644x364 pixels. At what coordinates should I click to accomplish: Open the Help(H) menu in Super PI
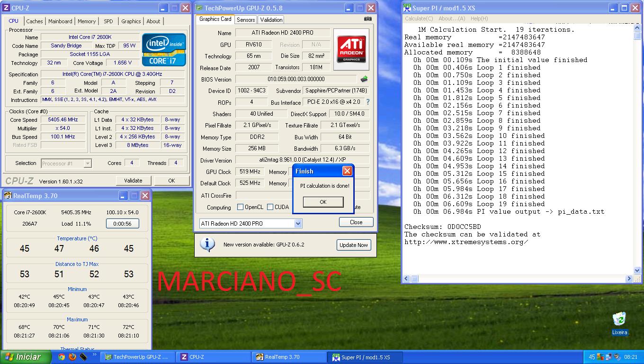[x=479, y=18]
